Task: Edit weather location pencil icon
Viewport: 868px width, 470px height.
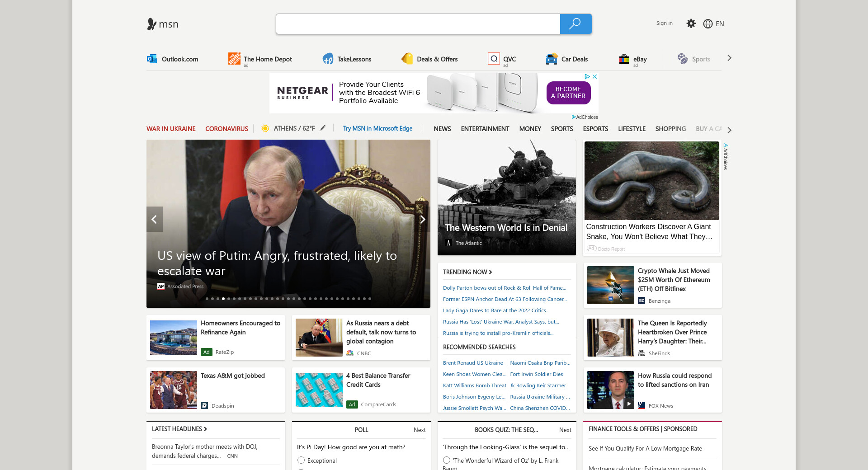Action: (x=323, y=128)
